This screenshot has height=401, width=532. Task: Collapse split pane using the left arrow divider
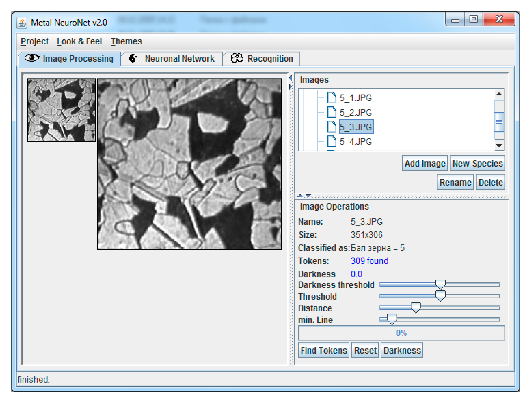tap(290, 78)
